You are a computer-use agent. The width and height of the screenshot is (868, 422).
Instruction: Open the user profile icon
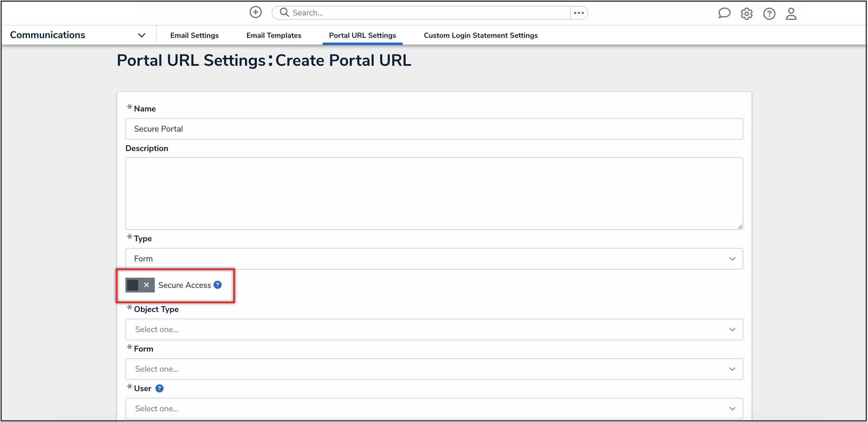[x=791, y=14]
